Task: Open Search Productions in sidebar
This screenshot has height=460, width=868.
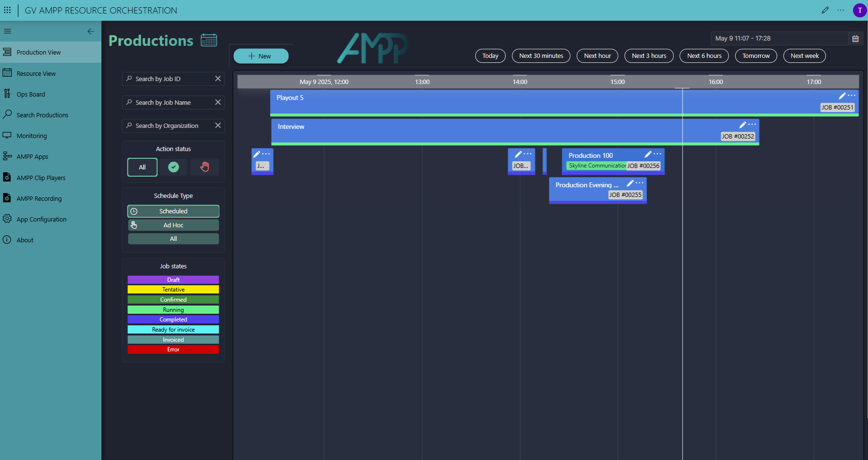Action: 51,115
